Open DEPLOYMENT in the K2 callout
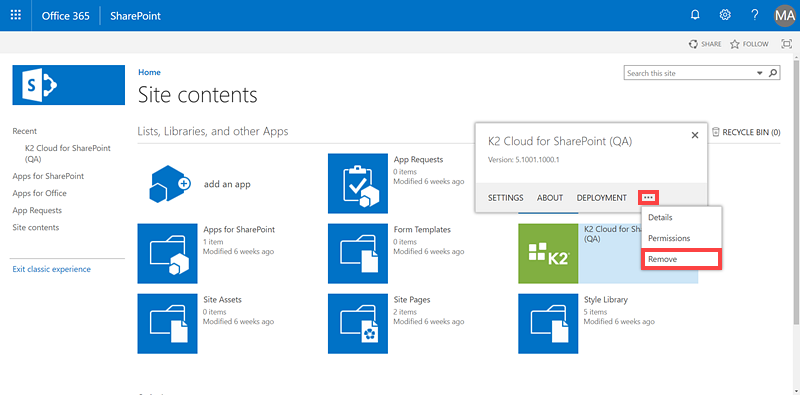The image size is (800, 395). point(602,198)
